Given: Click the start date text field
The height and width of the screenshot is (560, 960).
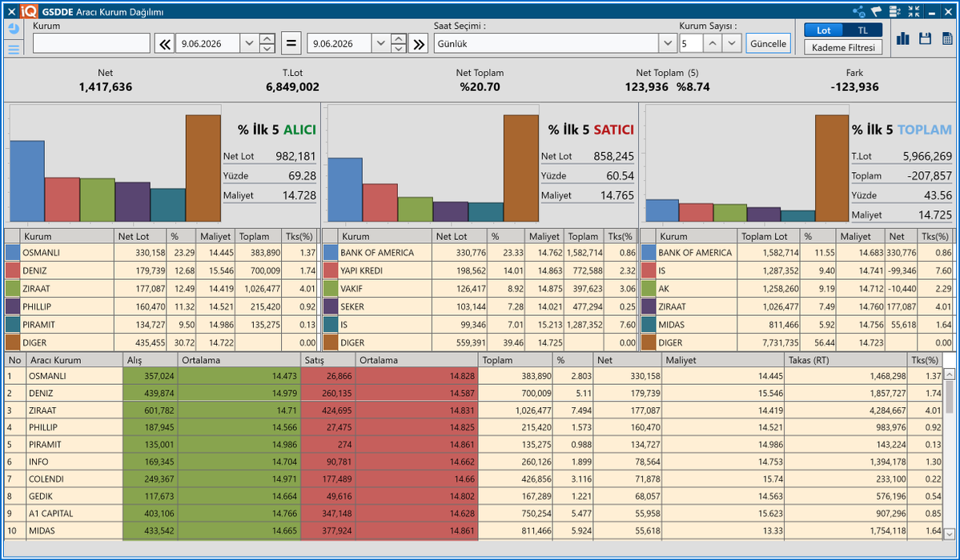Looking at the screenshot, I should (x=208, y=44).
